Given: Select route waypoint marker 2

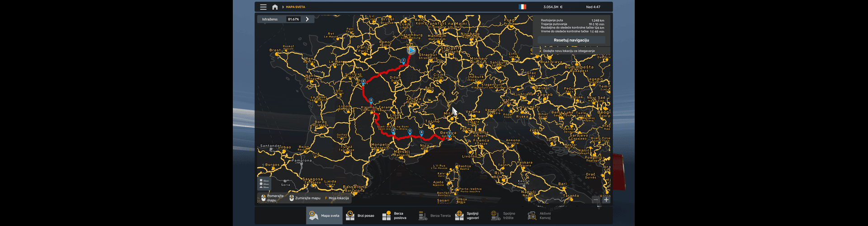Looking at the screenshot, I should [363, 82].
